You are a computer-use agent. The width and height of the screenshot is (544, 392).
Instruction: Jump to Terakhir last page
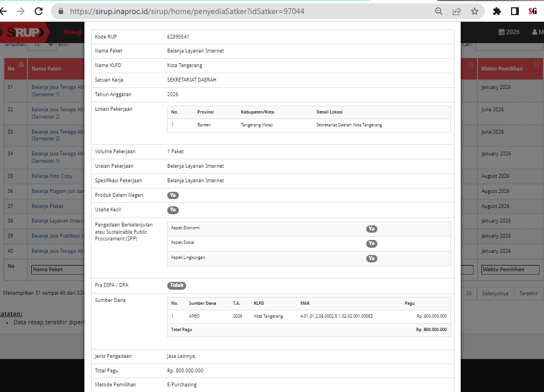pos(528,294)
